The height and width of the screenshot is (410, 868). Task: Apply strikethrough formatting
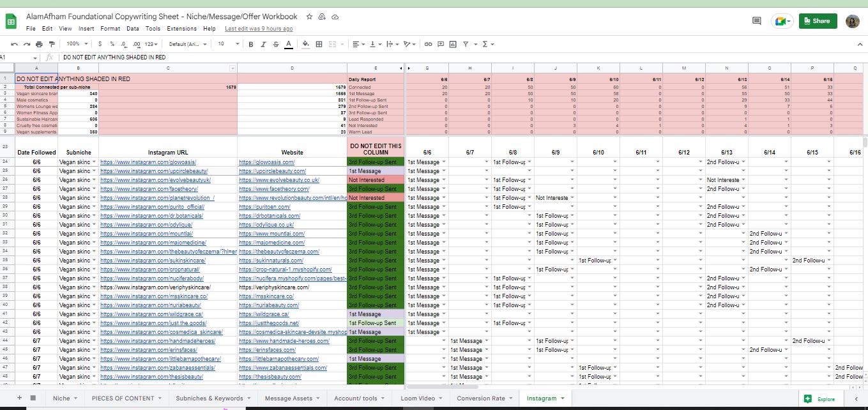coord(276,44)
